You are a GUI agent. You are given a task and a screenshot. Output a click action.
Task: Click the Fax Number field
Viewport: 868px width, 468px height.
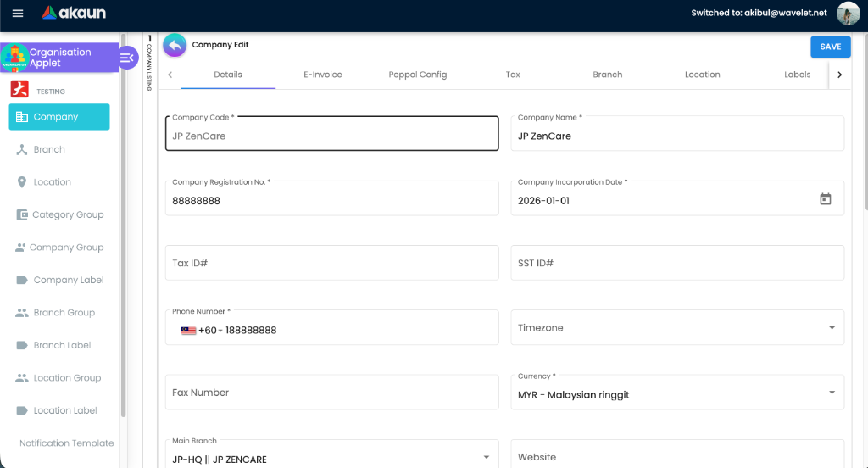331,393
